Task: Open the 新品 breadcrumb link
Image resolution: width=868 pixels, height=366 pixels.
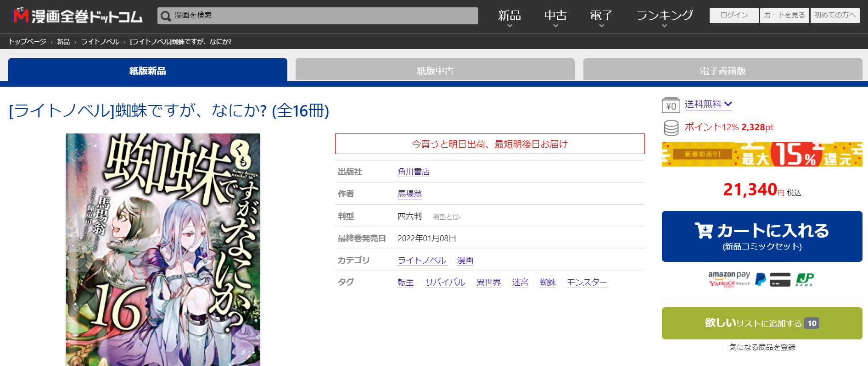Action: [63, 42]
